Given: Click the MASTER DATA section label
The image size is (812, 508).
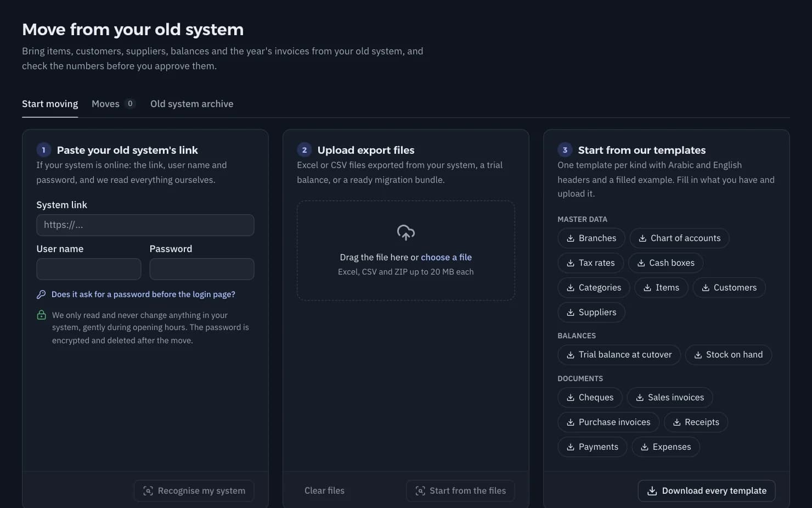Looking at the screenshot, I should pyautogui.click(x=582, y=219).
